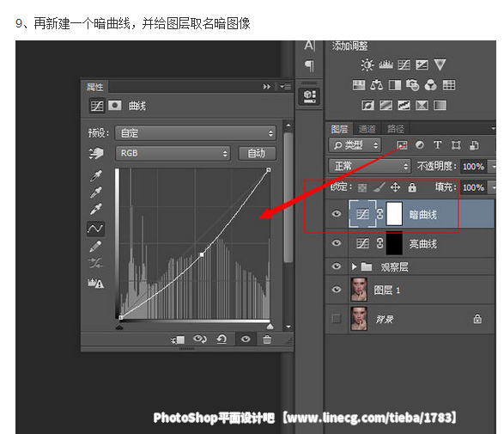Add a Gradient Map adjustment
Viewport: 504px width, 434px height.
click(440, 105)
